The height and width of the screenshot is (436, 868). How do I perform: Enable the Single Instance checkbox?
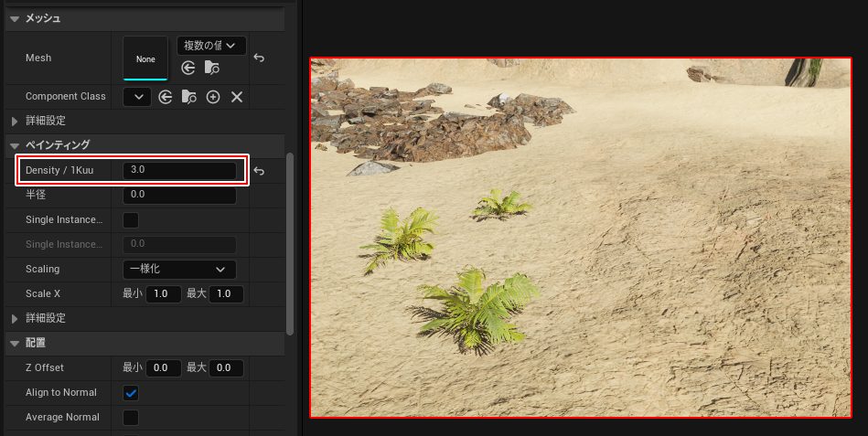coord(131,220)
